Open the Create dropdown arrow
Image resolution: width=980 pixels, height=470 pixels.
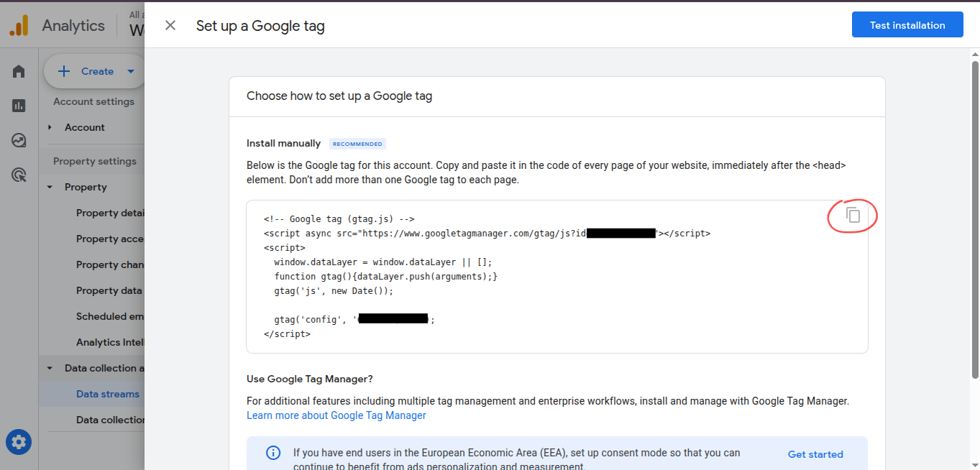pyautogui.click(x=131, y=71)
